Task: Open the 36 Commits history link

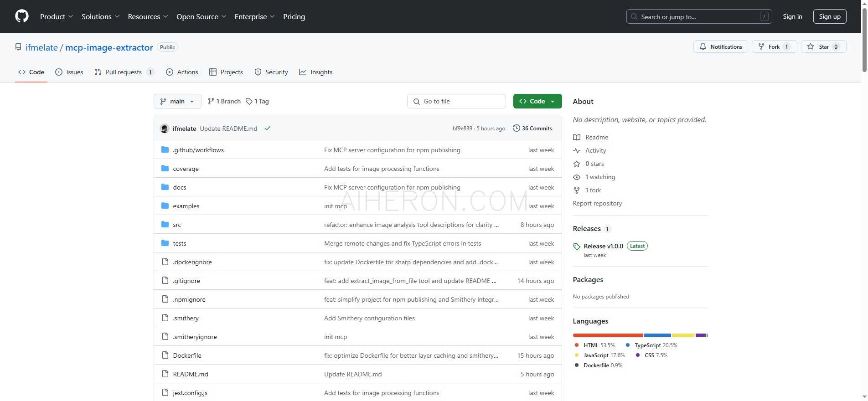Action: (x=532, y=129)
